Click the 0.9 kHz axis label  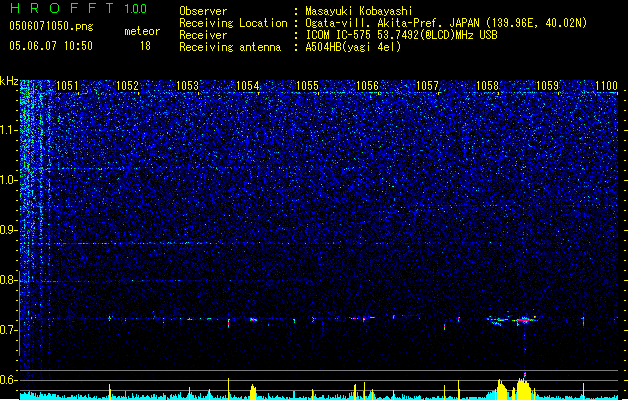coord(9,230)
